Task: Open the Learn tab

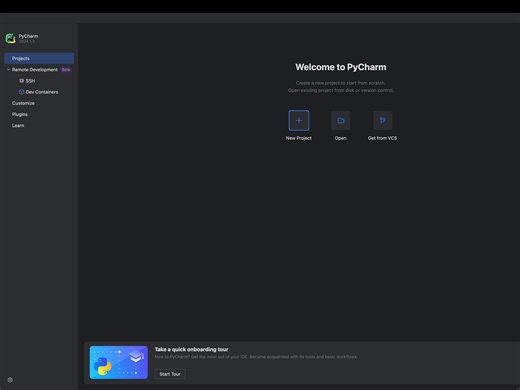Action: point(18,126)
